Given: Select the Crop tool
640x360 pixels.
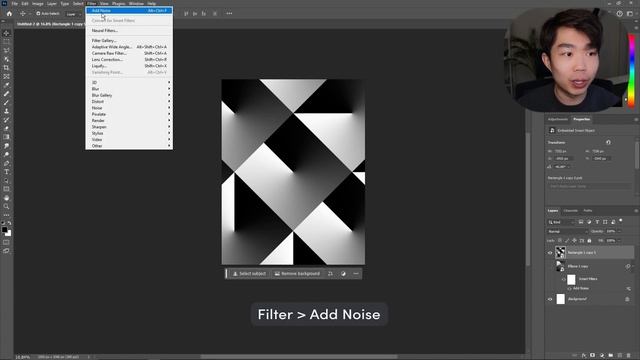Looking at the screenshot, I should pos(6,68).
